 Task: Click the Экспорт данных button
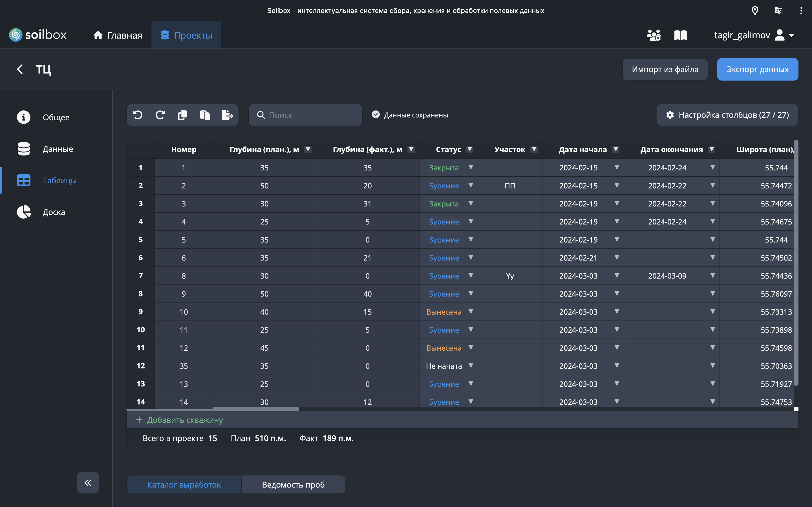point(757,69)
